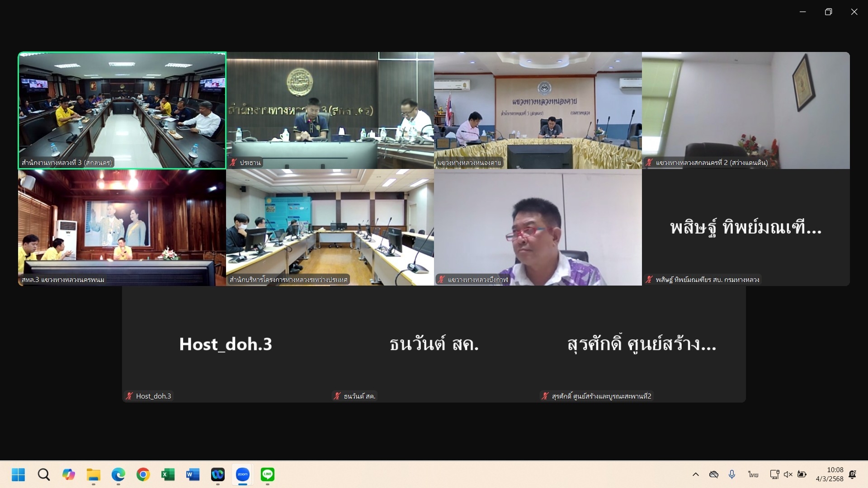Open LINE app from taskbar
868x488 pixels.
268,474
